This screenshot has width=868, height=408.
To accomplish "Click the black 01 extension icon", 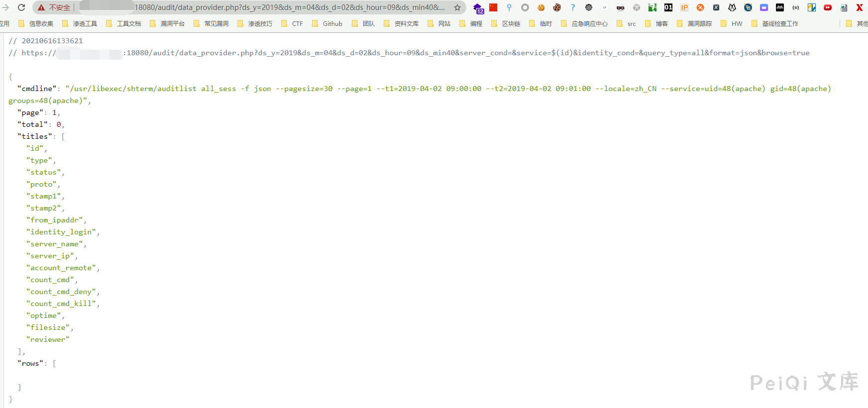I will (x=668, y=7).
